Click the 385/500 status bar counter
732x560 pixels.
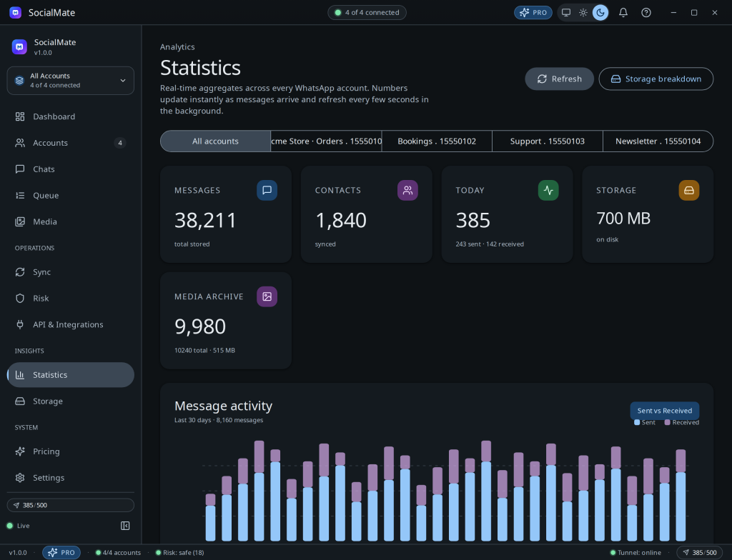[699, 553]
